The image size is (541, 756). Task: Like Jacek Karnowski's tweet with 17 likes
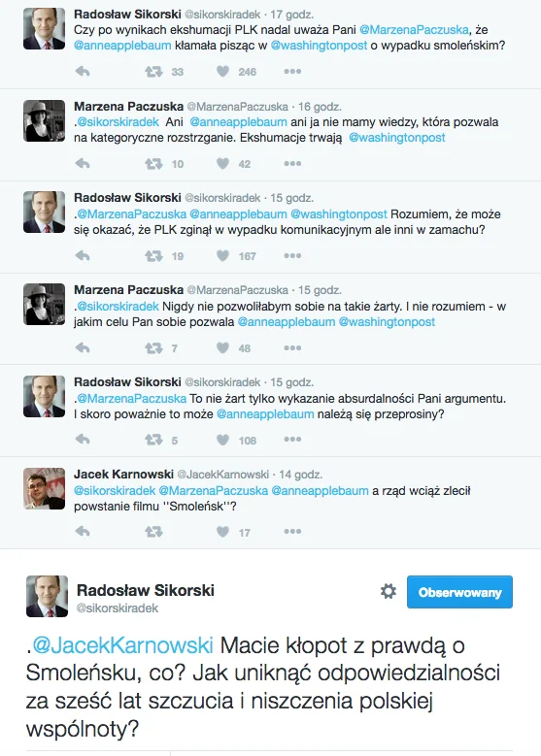(x=222, y=532)
